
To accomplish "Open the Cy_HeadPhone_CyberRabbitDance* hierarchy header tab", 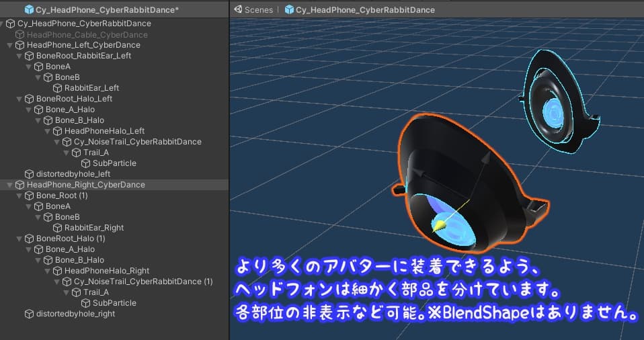I will [x=102, y=9].
